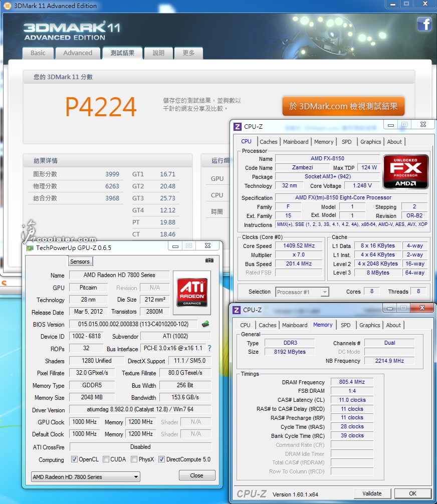437x504 pixels.
Task: Click the GT3 25.73 result value
Action: [168, 198]
